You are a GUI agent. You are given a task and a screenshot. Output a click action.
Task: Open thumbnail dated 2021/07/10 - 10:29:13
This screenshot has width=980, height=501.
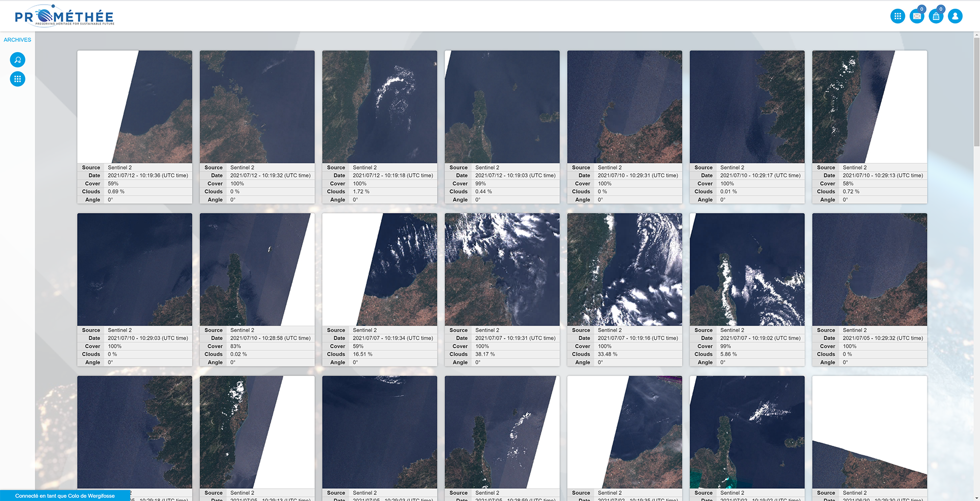coord(870,107)
